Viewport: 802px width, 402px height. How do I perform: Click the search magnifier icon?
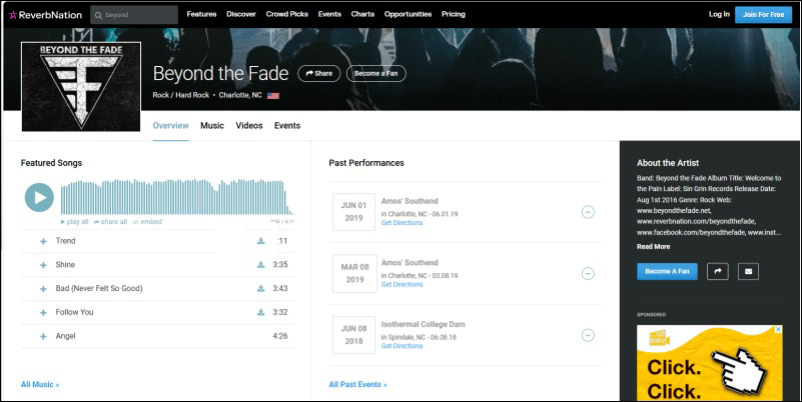98,15
